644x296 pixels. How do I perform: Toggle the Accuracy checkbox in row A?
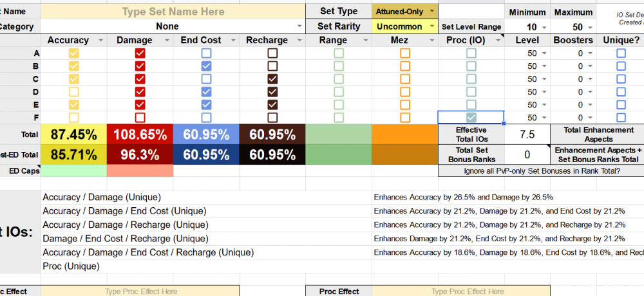coord(73,53)
